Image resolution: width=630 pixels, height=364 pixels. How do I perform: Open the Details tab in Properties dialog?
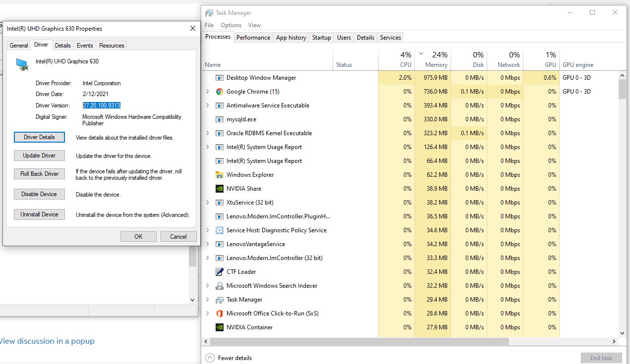coord(63,46)
